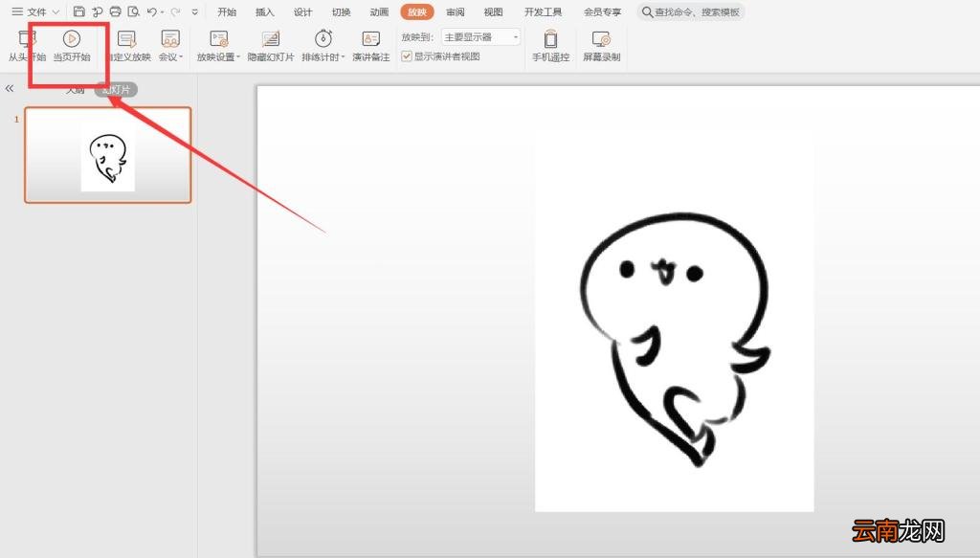Open custom slideshow (自定义放映)
The width and height of the screenshot is (980, 558).
point(128,46)
